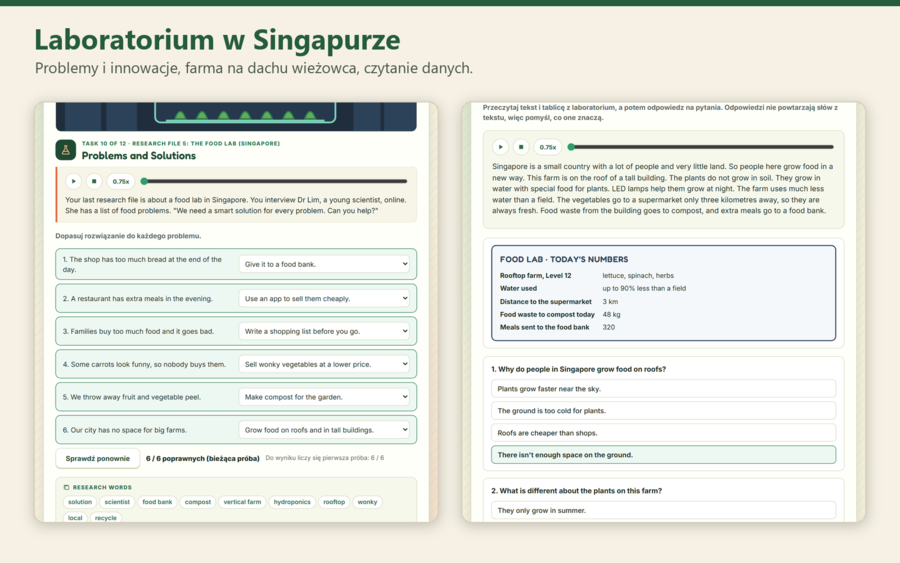Click 'Distance to the supermarket' row label
Viewport: 900px width, 563px height.
point(546,301)
